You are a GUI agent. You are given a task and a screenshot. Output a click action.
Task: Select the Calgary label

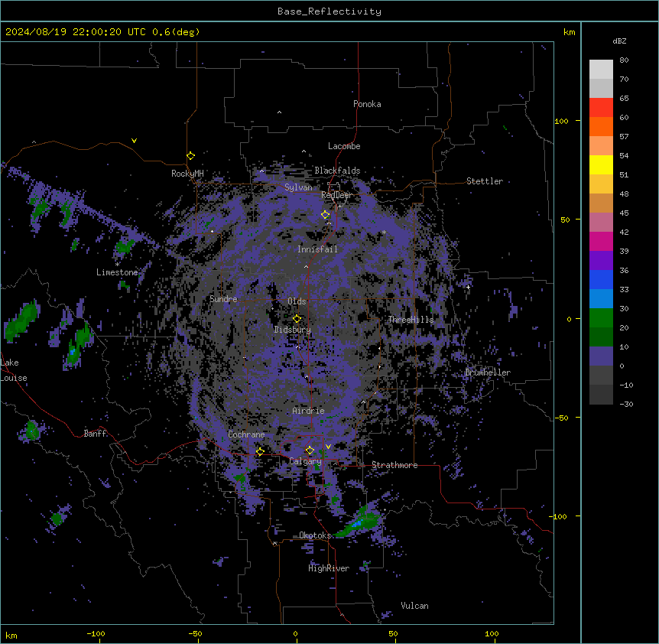[305, 461]
